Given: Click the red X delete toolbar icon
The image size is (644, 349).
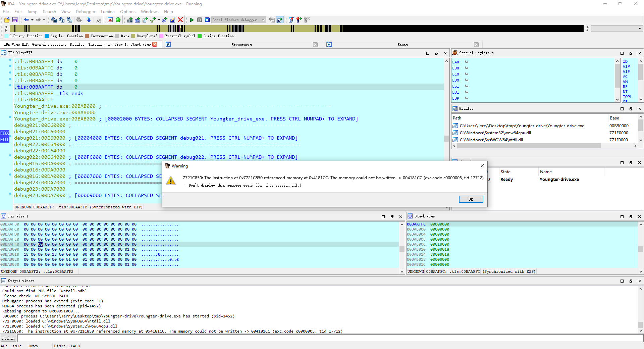Looking at the screenshot, I should (180, 20).
